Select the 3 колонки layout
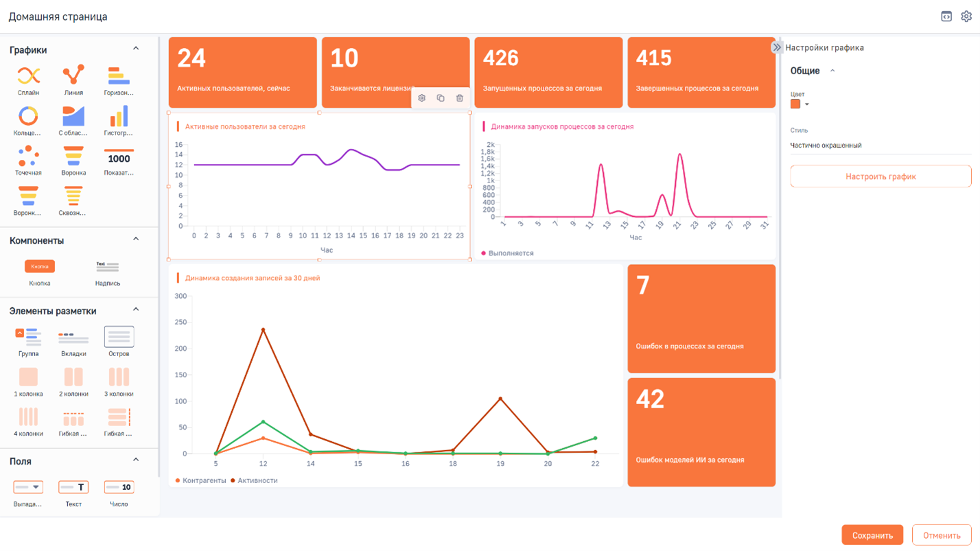Image resolution: width=980 pixels, height=551 pixels. (x=119, y=382)
